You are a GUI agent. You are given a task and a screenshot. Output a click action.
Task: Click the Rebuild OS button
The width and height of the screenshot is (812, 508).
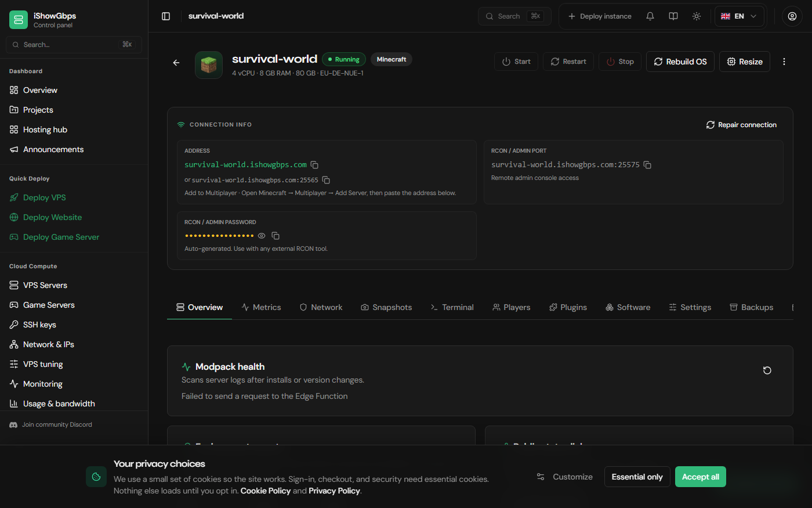pyautogui.click(x=680, y=62)
